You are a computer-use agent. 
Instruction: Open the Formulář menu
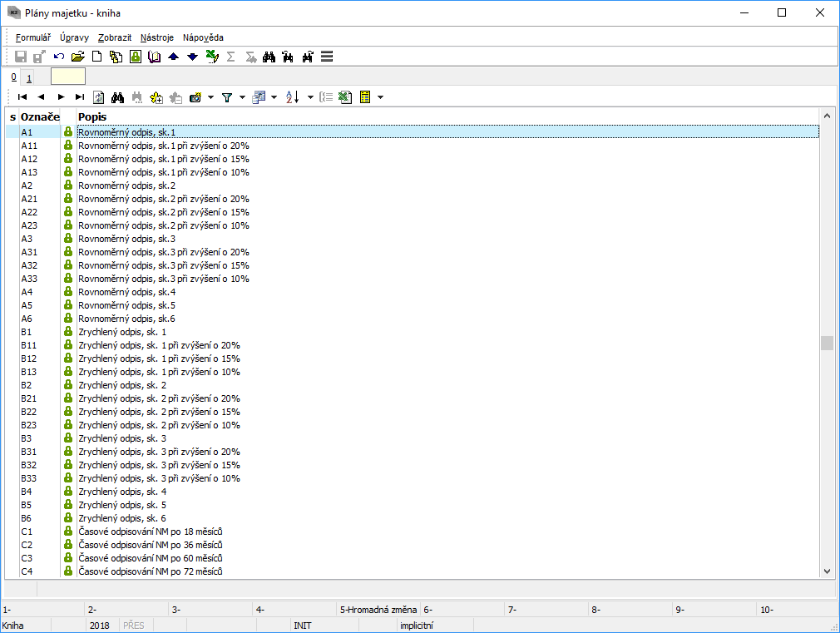click(x=33, y=37)
